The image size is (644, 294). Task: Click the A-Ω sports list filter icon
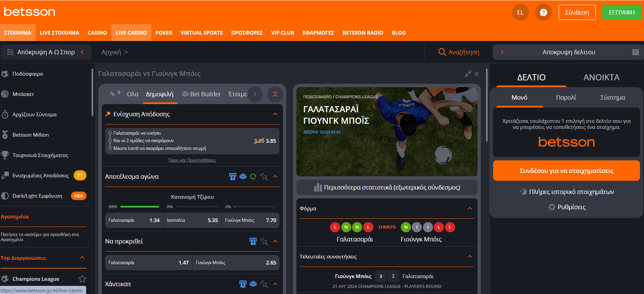[10, 52]
